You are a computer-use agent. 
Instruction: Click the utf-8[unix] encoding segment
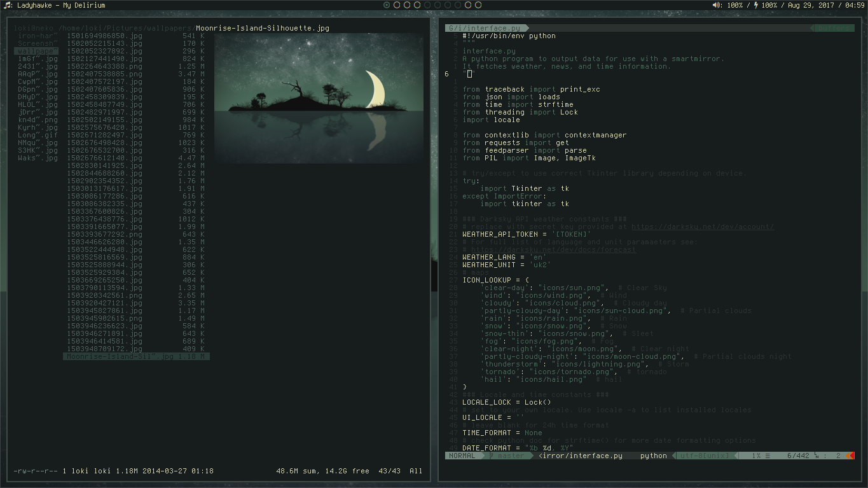704,456
